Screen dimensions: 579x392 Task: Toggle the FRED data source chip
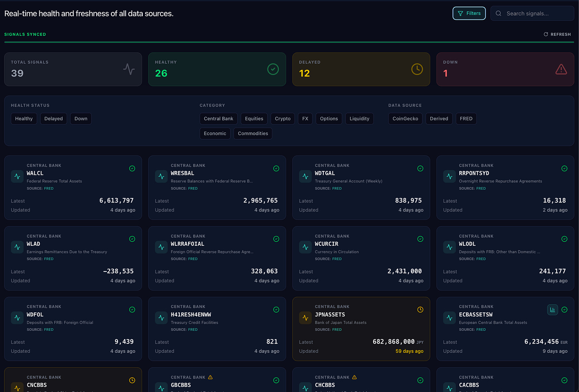[466, 118]
